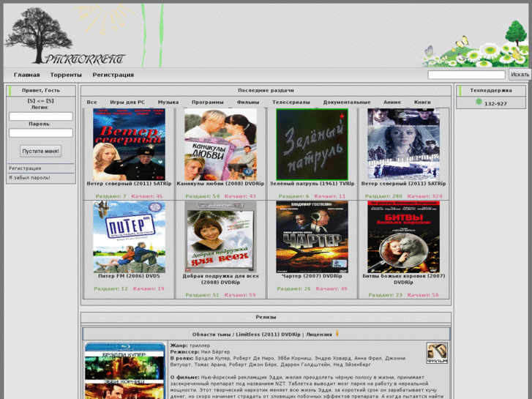
Task: Open the Добрая подружка для всех poster
Action: [220, 236]
